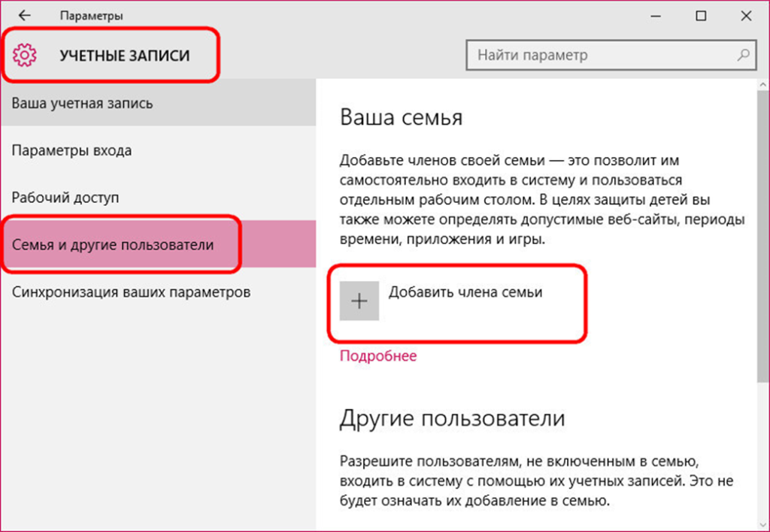Click the search magnifier icon
The width and height of the screenshot is (770, 532).
coord(744,55)
